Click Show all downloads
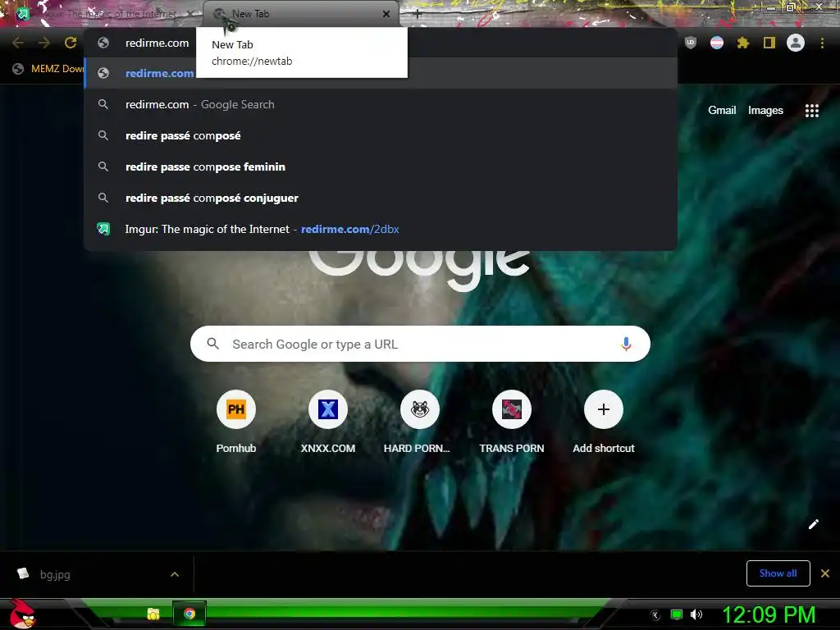The height and width of the screenshot is (630, 840). click(x=778, y=573)
